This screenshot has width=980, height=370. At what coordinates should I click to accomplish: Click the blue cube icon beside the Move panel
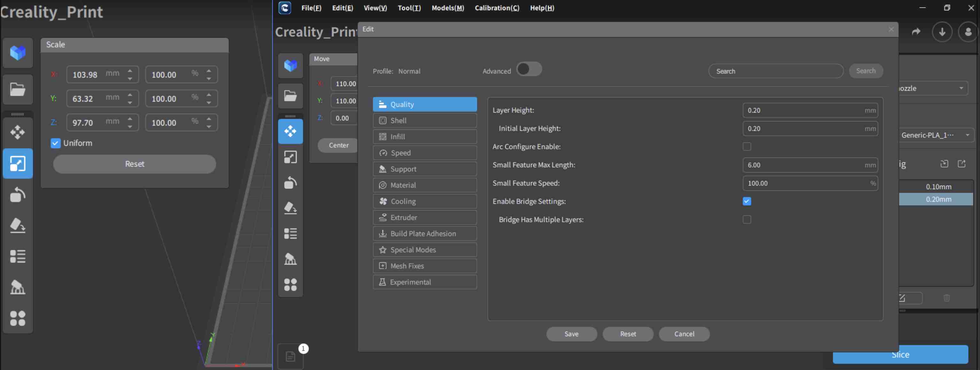coord(290,66)
